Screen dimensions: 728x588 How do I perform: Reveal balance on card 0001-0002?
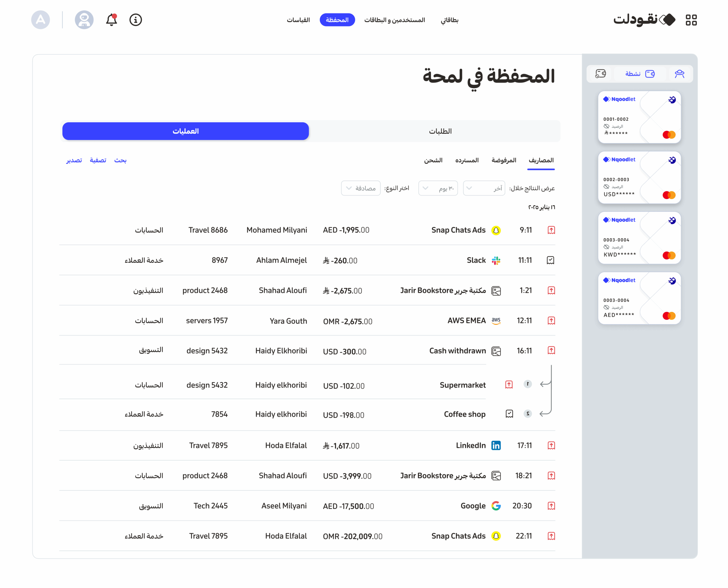pyautogui.click(x=606, y=126)
